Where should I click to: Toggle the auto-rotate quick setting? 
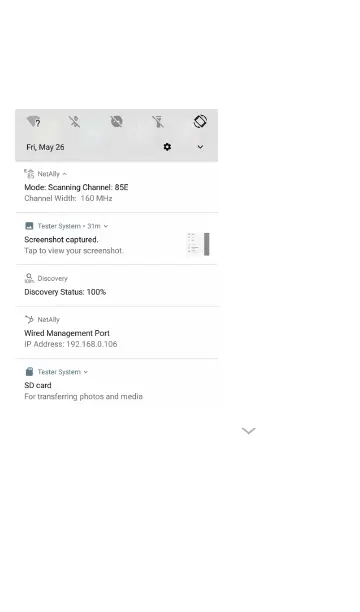[x=200, y=121]
